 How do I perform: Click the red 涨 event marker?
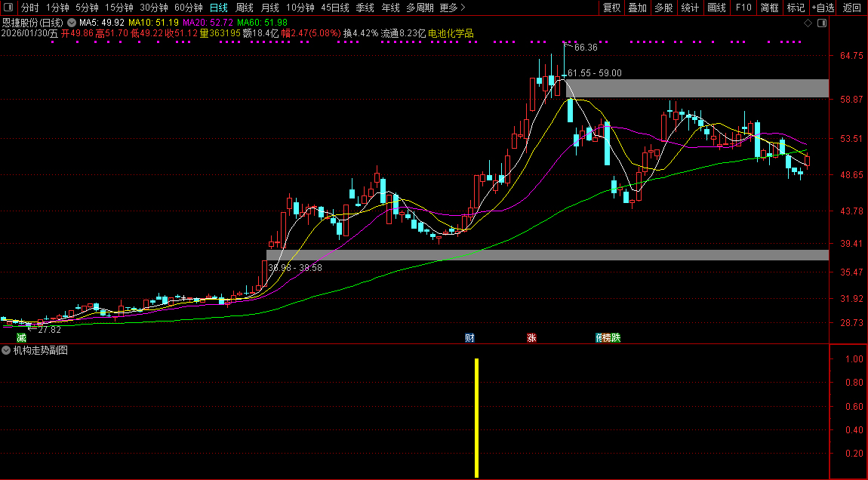(x=531, y=337)
